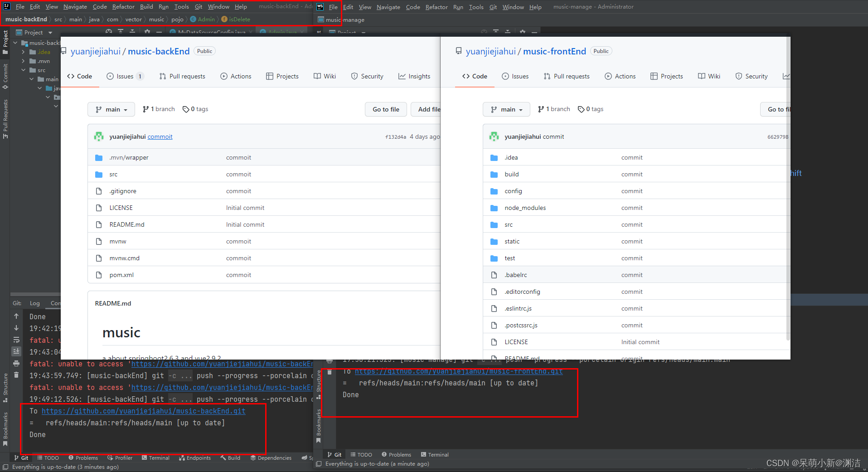Toggle scroll-to-end in IntelliJ Git console

coord(16,351)
